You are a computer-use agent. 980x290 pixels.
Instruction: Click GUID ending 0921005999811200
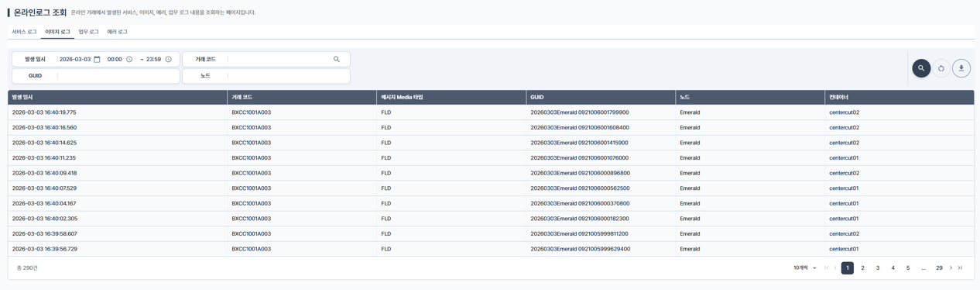point(579,233)
